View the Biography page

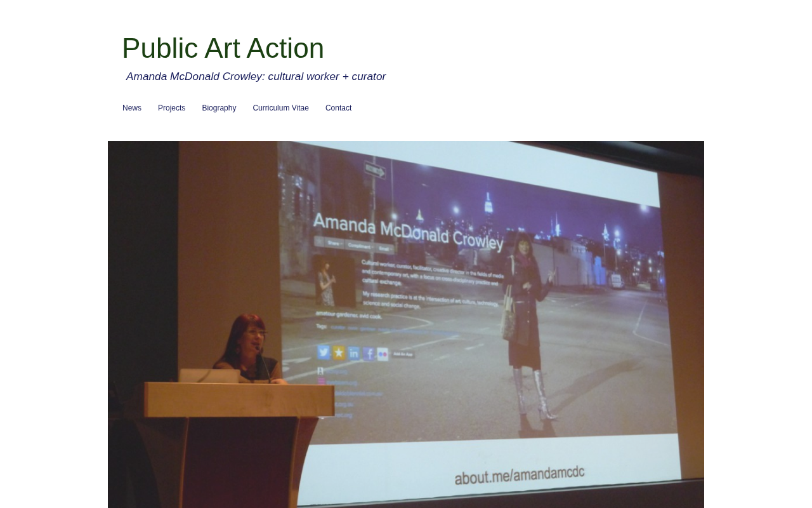[219, 108]
